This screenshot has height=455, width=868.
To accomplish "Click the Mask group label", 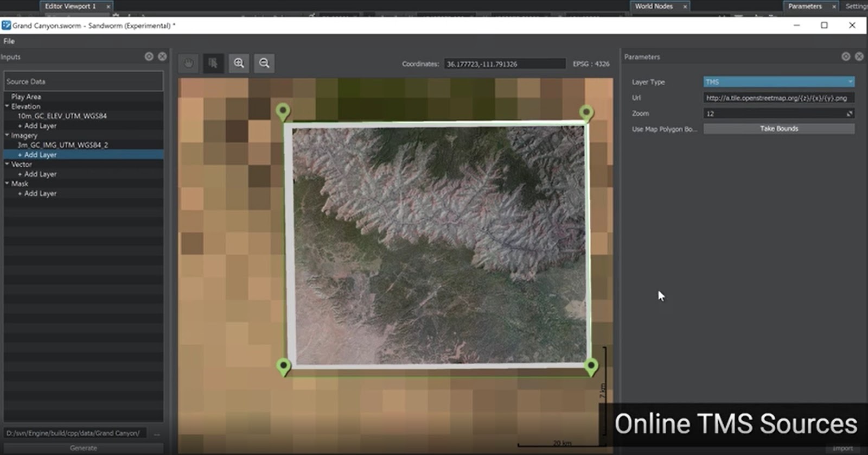I will click(x=20, y=184).
